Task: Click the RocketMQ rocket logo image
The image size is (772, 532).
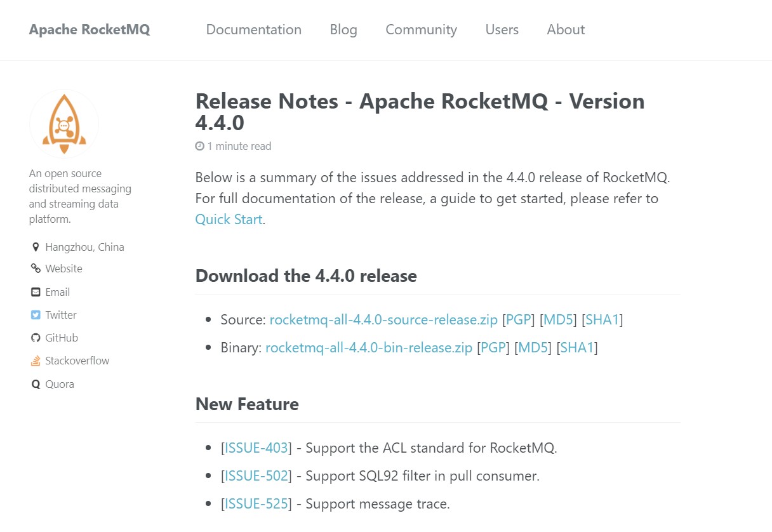Action: [x=64, y=124]
